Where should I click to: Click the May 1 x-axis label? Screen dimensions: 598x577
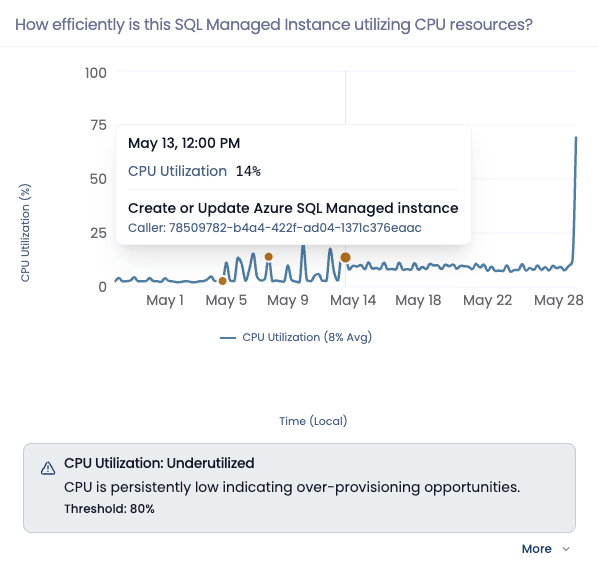[x=165, y=301]
